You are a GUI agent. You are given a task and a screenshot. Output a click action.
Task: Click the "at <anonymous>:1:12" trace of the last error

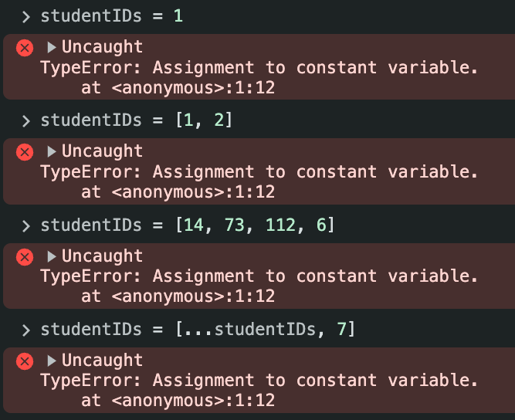178,401
